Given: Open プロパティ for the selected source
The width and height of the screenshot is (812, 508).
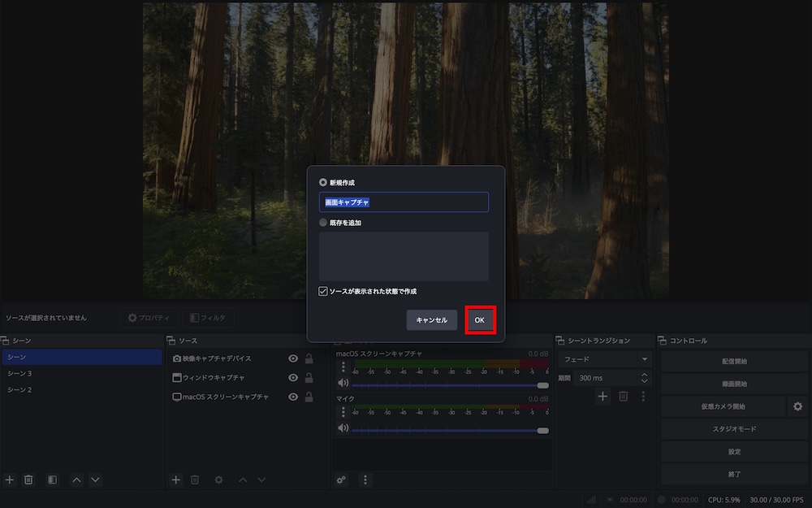Looking at the screenshot, I should coord(149,318).
